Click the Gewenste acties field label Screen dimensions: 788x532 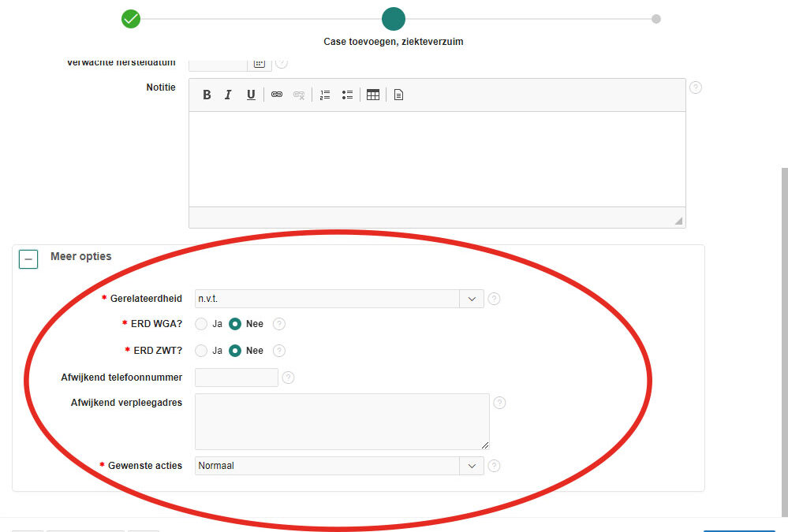click(x=144, y=466)
